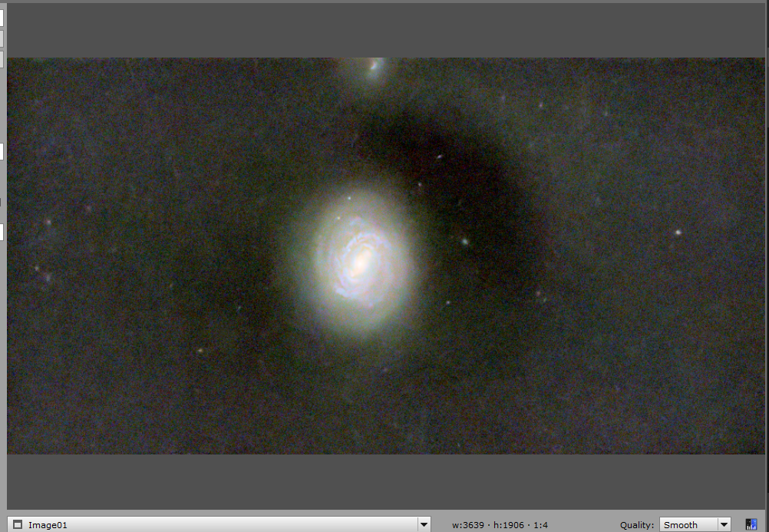Click the arrow of the Image01 selector
769x532 pixels.
424,524
